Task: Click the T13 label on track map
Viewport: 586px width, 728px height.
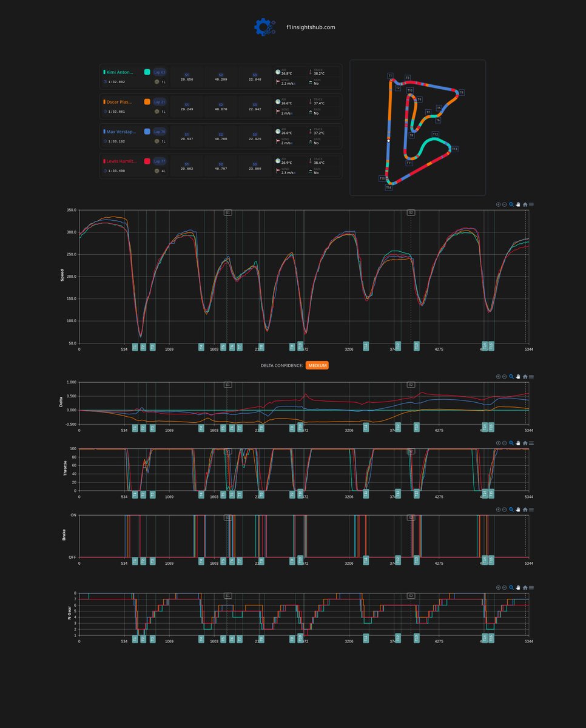Action: 454,149
